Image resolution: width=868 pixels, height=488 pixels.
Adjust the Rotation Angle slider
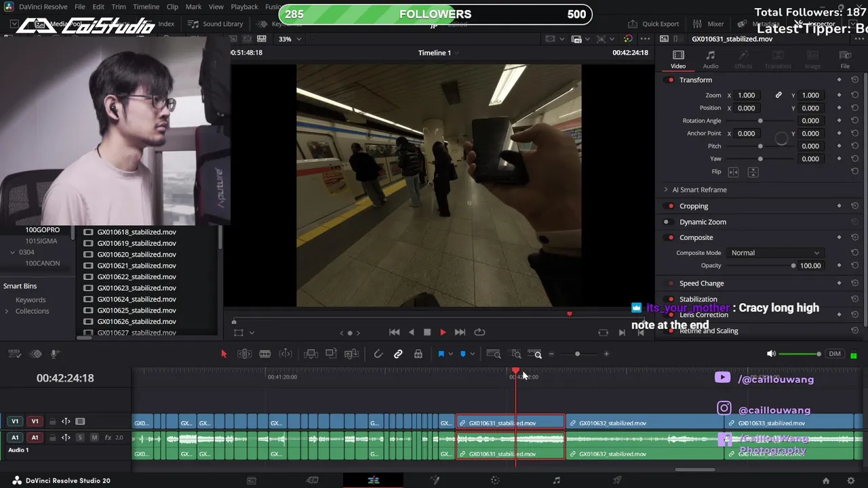coord(759,121)
